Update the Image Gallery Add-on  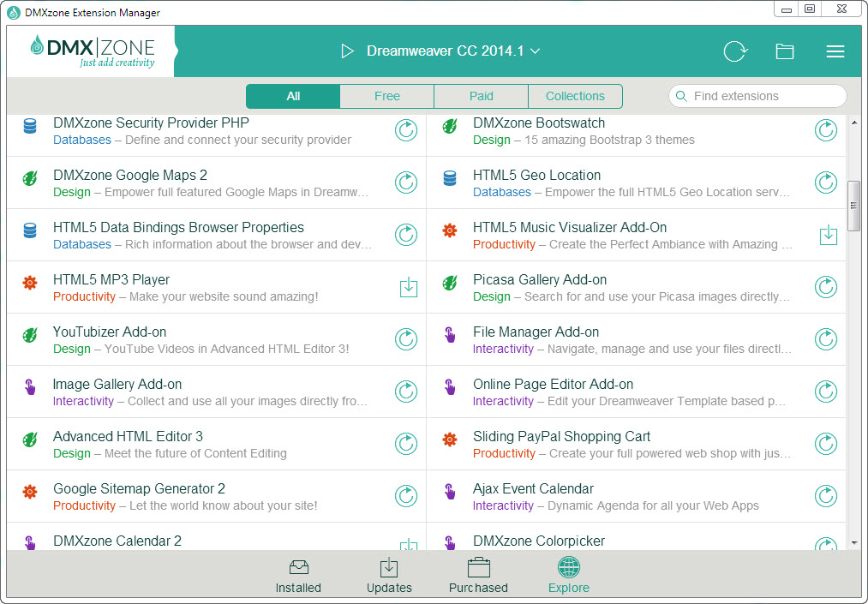pos(406,392)
